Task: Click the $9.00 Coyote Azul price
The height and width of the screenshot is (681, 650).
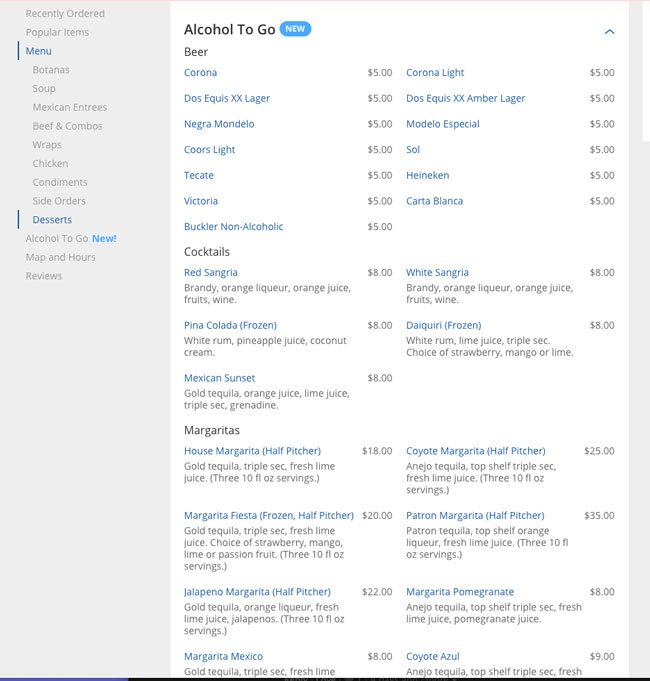Action: click(x=602, y=656)
